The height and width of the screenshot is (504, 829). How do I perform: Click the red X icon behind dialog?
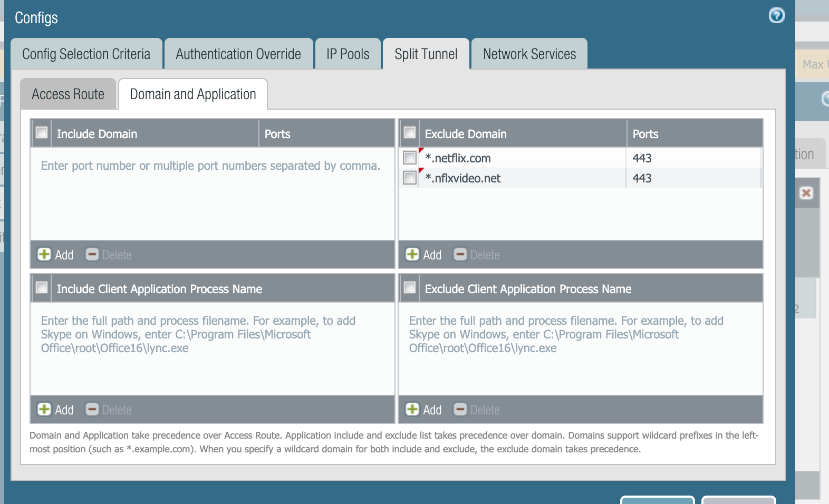pyautogui.click(x=806, y=193)
